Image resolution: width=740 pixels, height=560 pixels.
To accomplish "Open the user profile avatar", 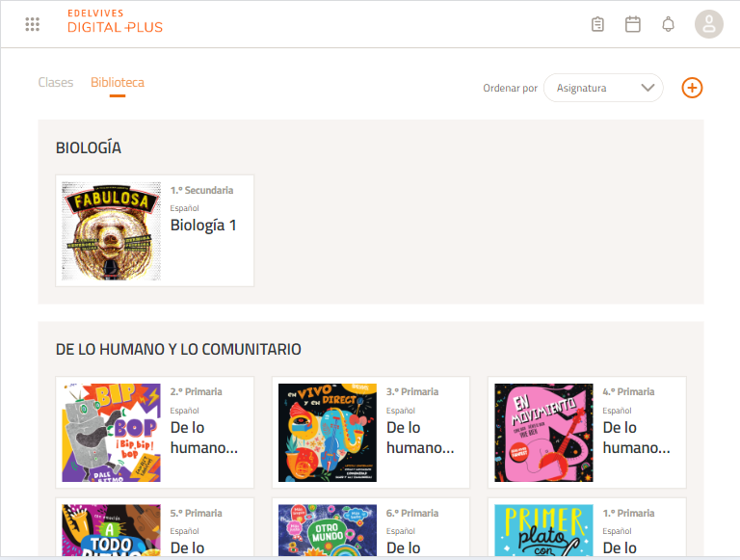I will (708, 24).
